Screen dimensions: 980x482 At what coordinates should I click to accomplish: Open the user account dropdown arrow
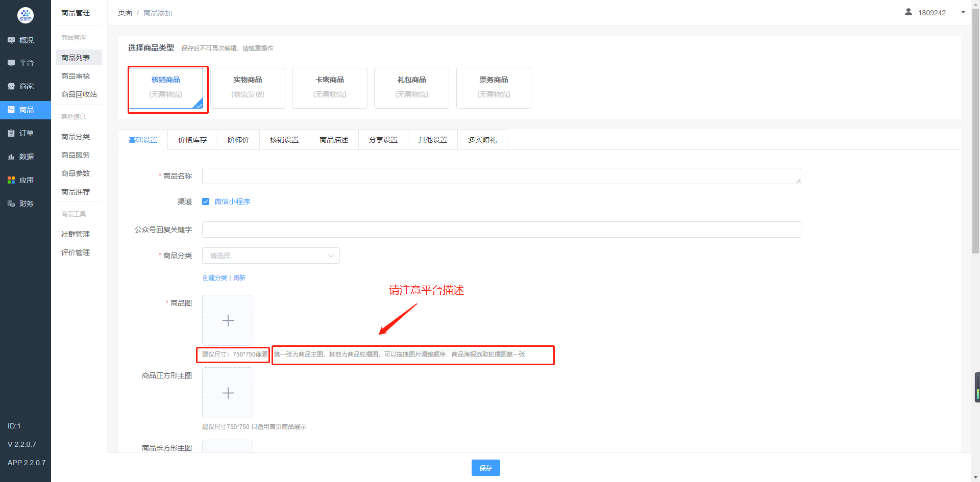coord(963,13)
